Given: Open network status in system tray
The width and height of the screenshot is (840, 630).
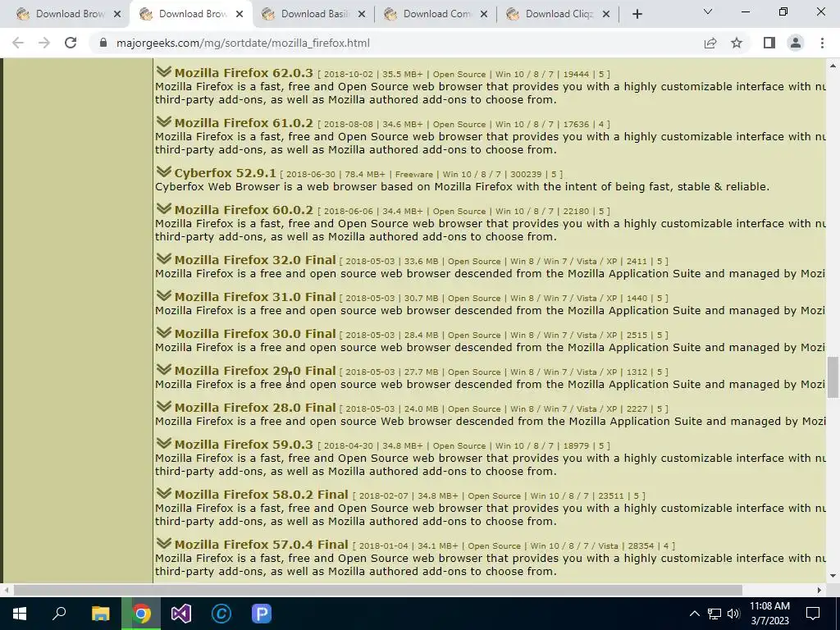Looking at the screenshot, I should pyautogui.click(x=714, y=614).
